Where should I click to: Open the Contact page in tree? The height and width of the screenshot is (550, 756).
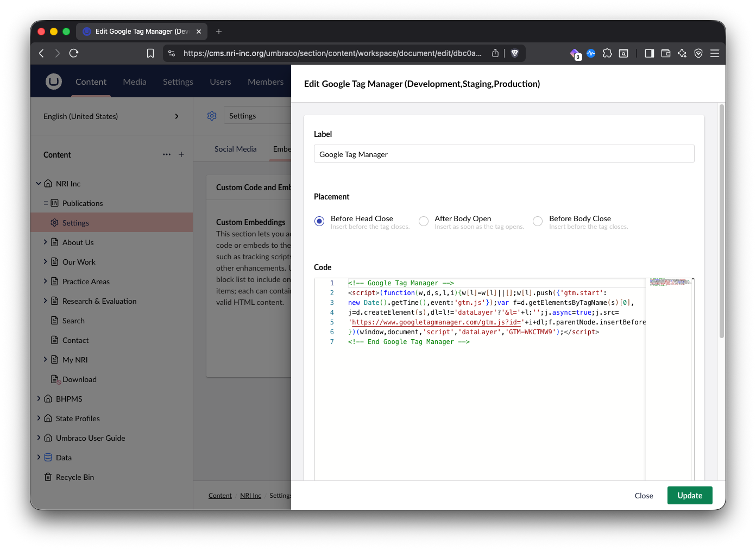[75, 340]
